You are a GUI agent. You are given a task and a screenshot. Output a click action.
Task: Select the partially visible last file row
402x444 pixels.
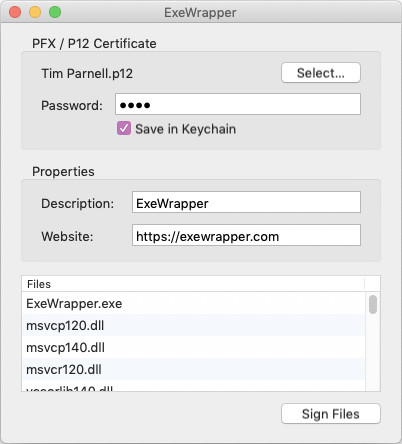click(x=193, y=386)
